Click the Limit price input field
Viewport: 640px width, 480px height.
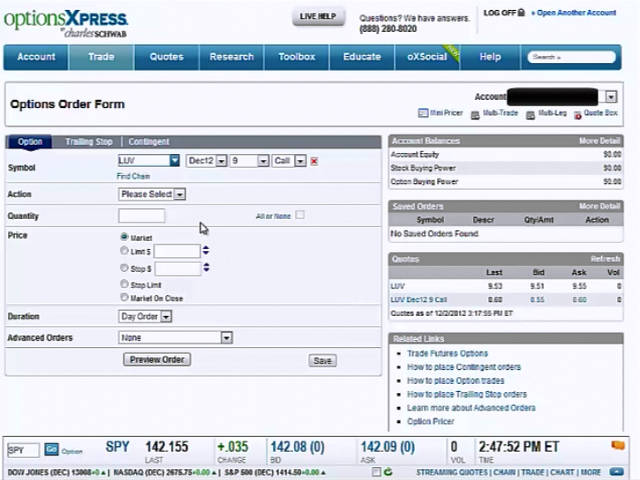pos(177,251)
